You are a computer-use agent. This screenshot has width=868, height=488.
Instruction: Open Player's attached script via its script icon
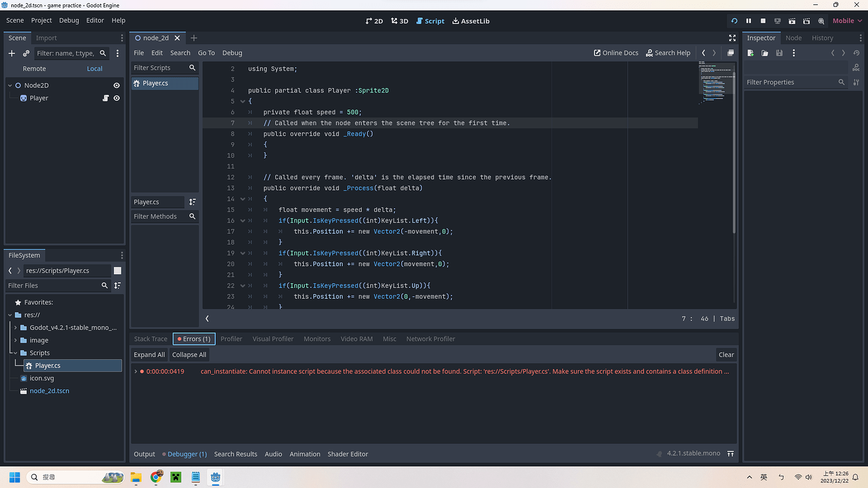tap(106, 98)
